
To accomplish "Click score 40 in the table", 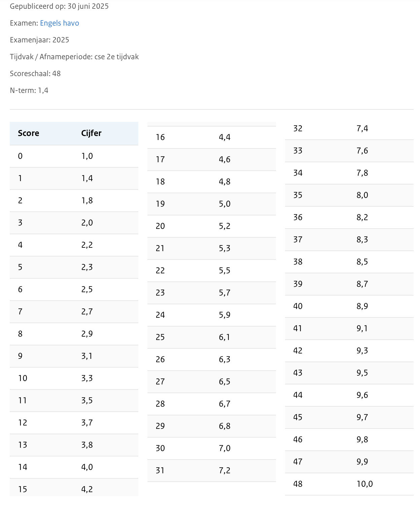I will pyautogui.click(x=298, y=306).
